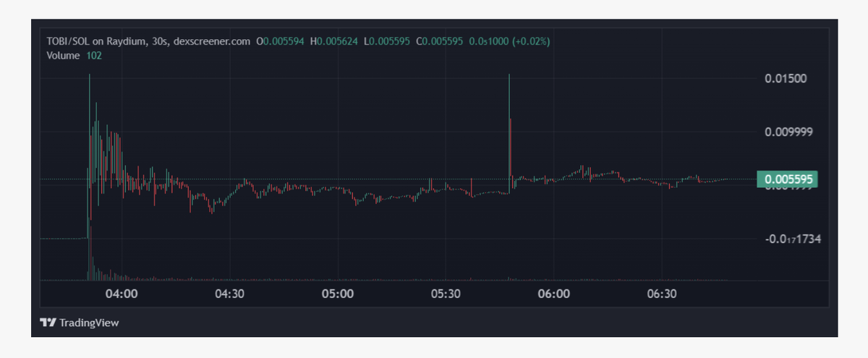Click the low value L0.005595

(x=386, y=42)
